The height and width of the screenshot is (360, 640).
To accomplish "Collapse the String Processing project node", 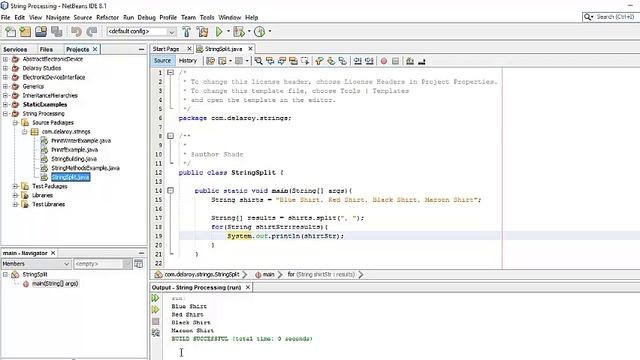I will tap(5, 113).
